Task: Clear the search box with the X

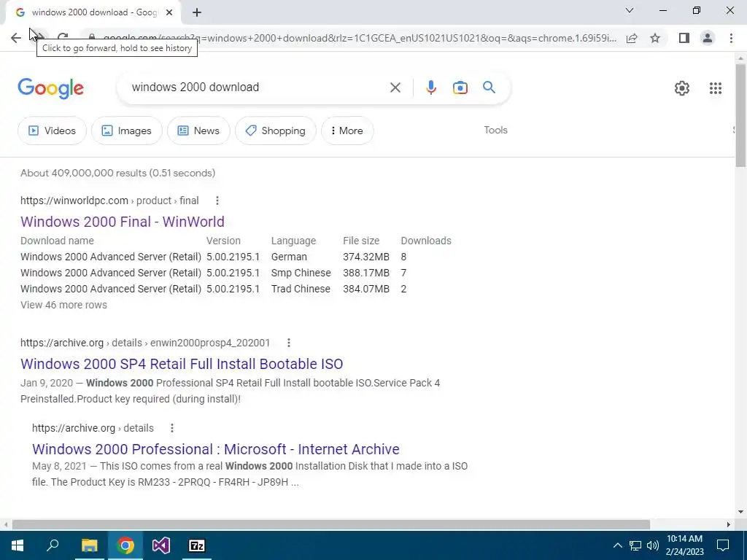Action: pos(395,87)
